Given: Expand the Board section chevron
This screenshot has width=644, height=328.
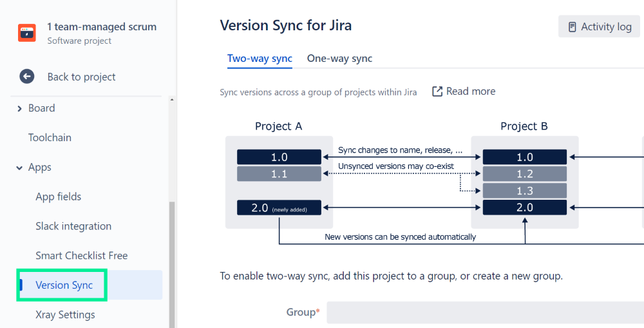Looking at the screenshot, I should point(19,108).
